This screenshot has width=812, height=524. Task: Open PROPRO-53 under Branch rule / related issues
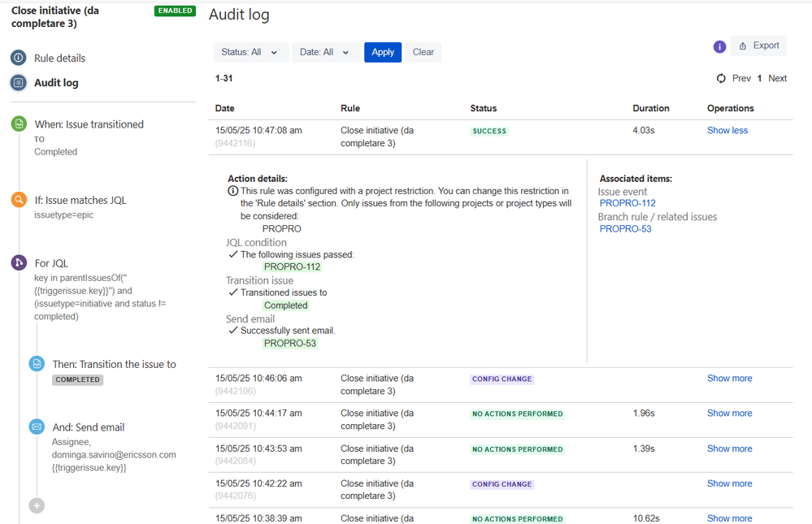pyautogui.click(x=625, y=228)
